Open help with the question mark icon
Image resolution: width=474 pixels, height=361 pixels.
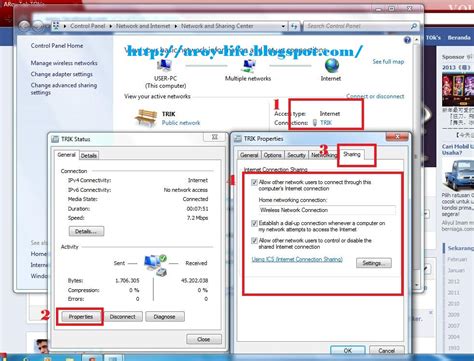pyautogui.click(x=407, y=40)
